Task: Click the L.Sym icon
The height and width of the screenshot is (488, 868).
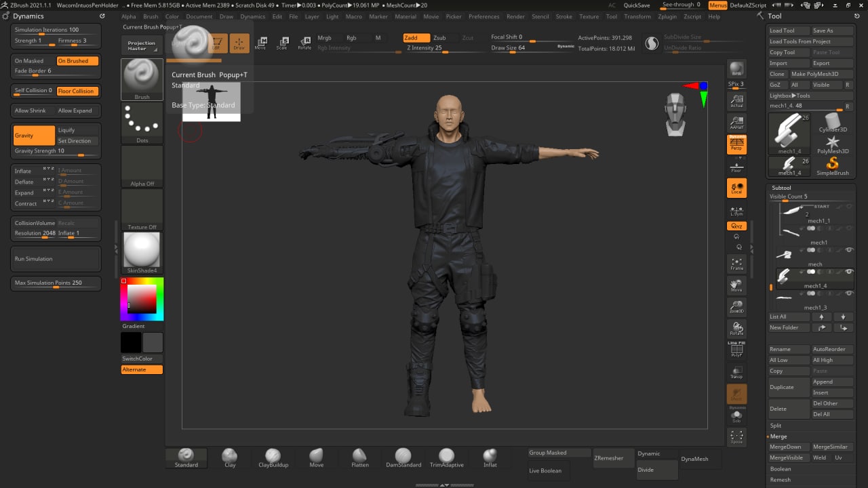Action: (736, 211)
